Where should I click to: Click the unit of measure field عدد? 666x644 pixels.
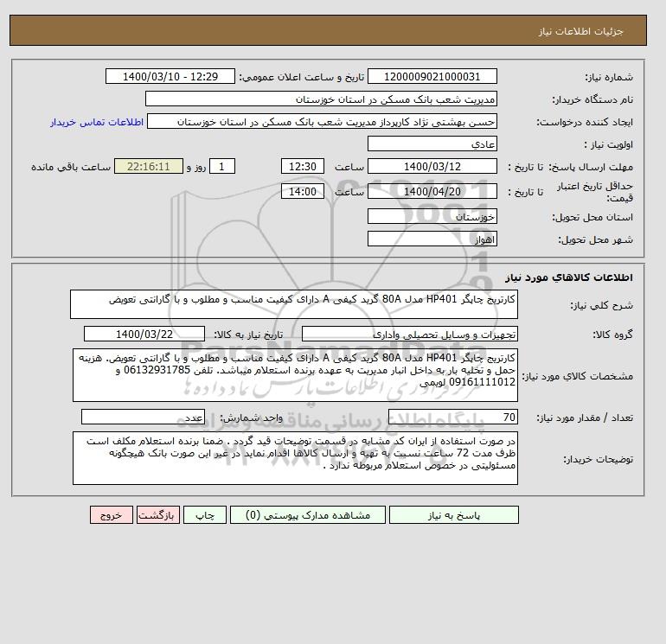point(143,418)
